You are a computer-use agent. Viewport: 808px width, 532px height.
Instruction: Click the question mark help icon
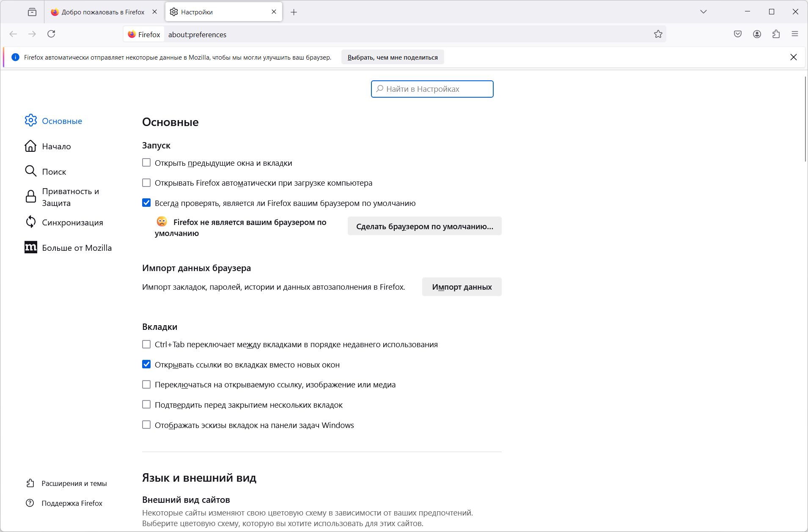(x=30, y=503)
